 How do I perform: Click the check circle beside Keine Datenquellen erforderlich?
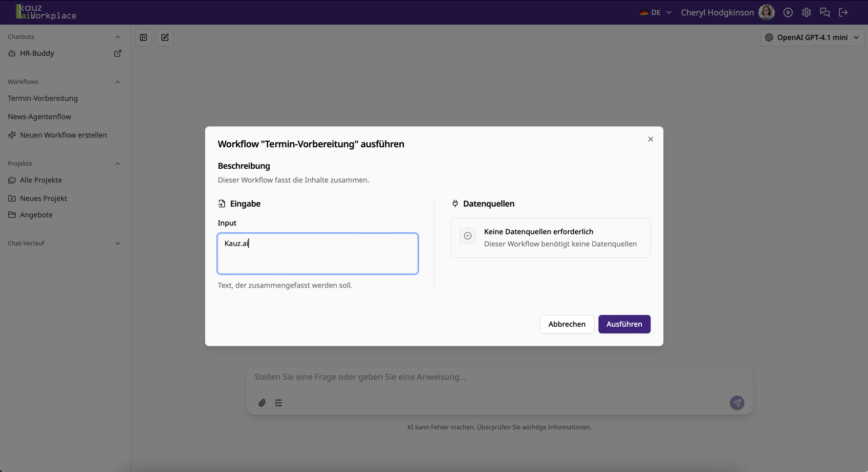[467, 235]
